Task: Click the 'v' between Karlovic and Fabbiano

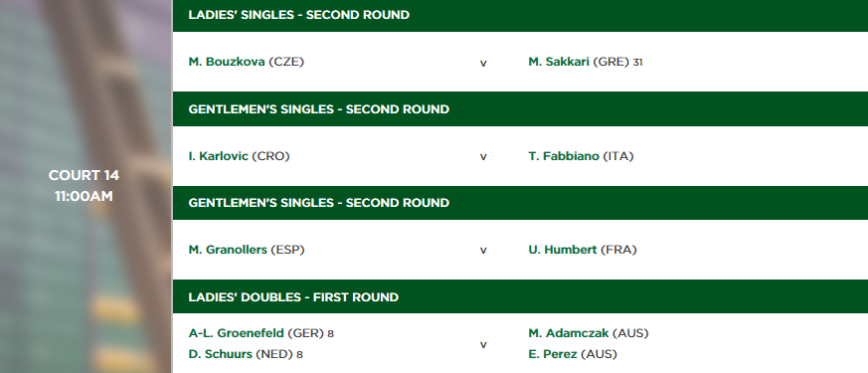Action: pyautogui.click(x=483, y=157)
